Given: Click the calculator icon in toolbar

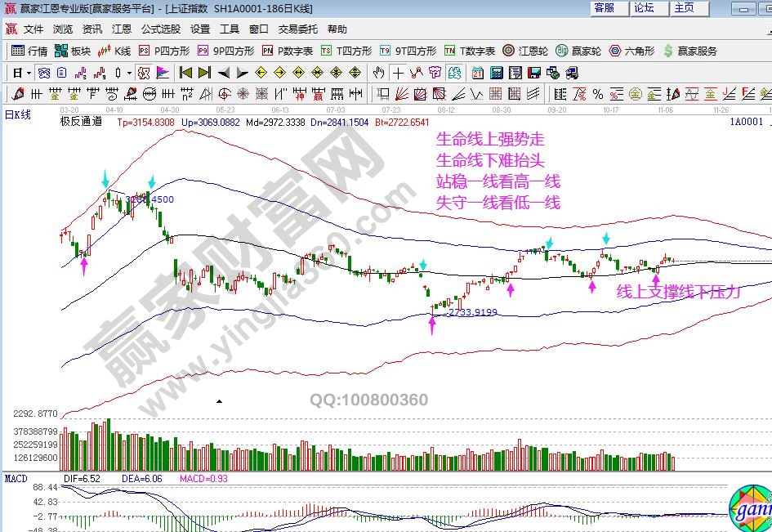Looking at the screenshot, I should pyautogui.click(x=496, y=72).
